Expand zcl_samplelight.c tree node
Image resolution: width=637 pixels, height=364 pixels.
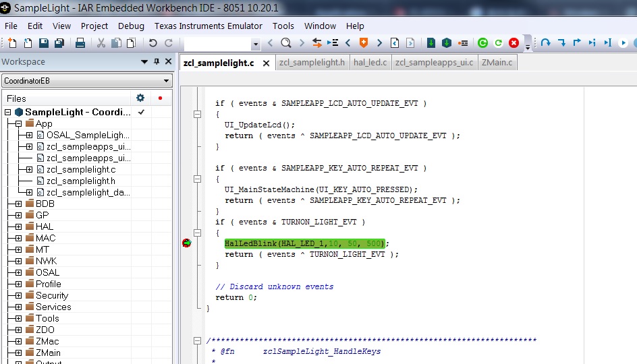[29, 169]
